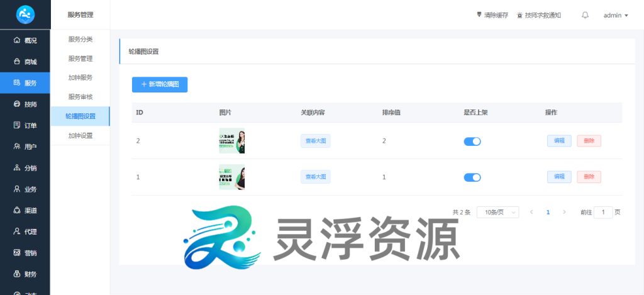Click the 分销 distribution icon
Image resolution: width=644 pixels, height=295 pixels.
coord(17,168)
